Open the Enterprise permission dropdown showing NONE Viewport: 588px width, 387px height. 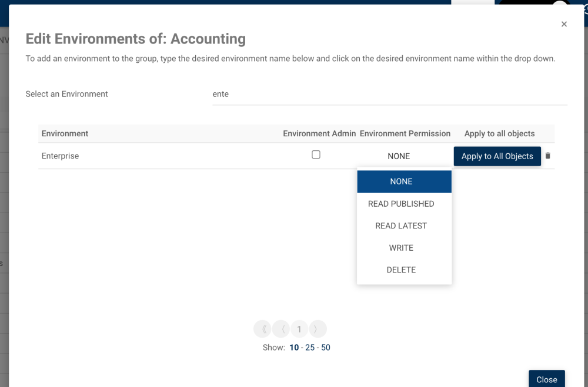(399, 156)
